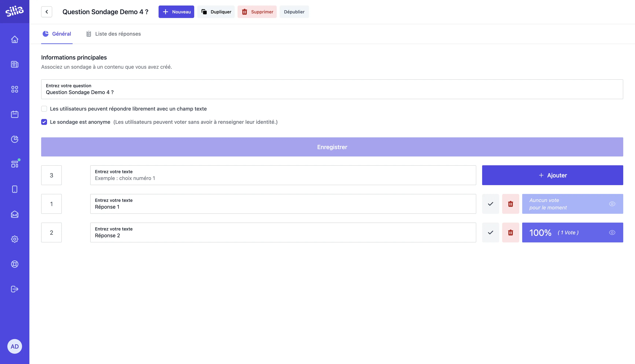Open settings gear in sidebar
Image resolution: width=635 pixels, height=364 pixels.
[x=15, y=239]
